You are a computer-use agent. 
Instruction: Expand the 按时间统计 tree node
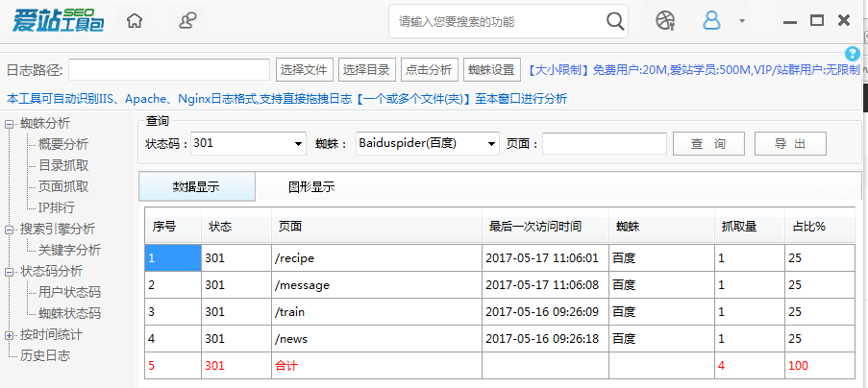[10, 335]
